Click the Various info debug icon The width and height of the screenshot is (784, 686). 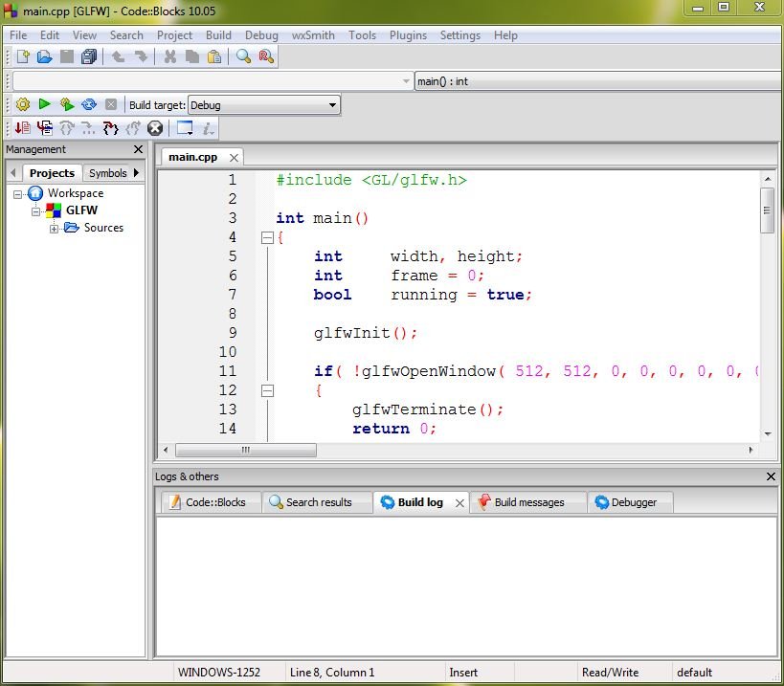tap(208, 128)
